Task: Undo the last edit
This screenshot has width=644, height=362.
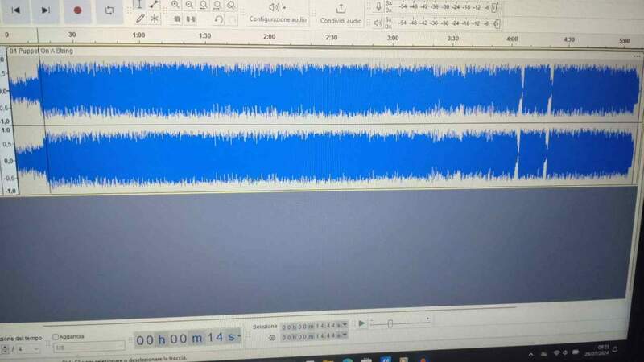Action: coord(218,19)
